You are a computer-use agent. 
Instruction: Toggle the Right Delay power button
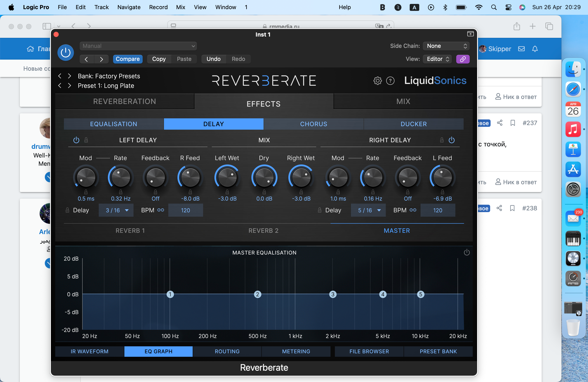click(451, 140)
